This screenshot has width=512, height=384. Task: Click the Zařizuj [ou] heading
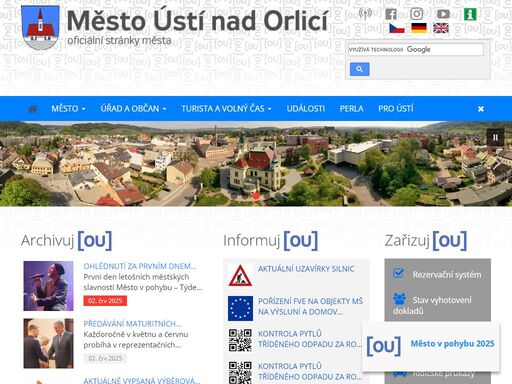coord(426,240)
